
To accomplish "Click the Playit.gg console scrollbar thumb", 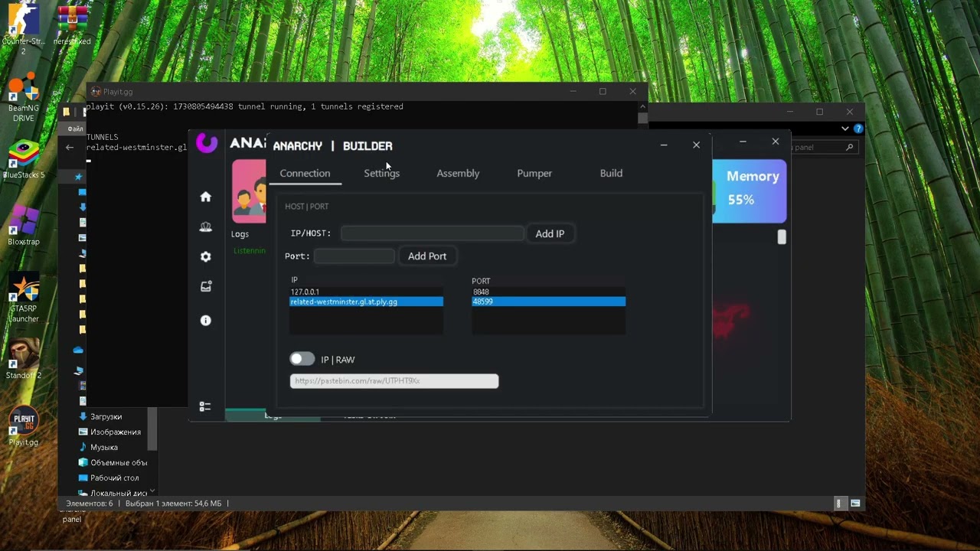I will [x=642, y=118].
